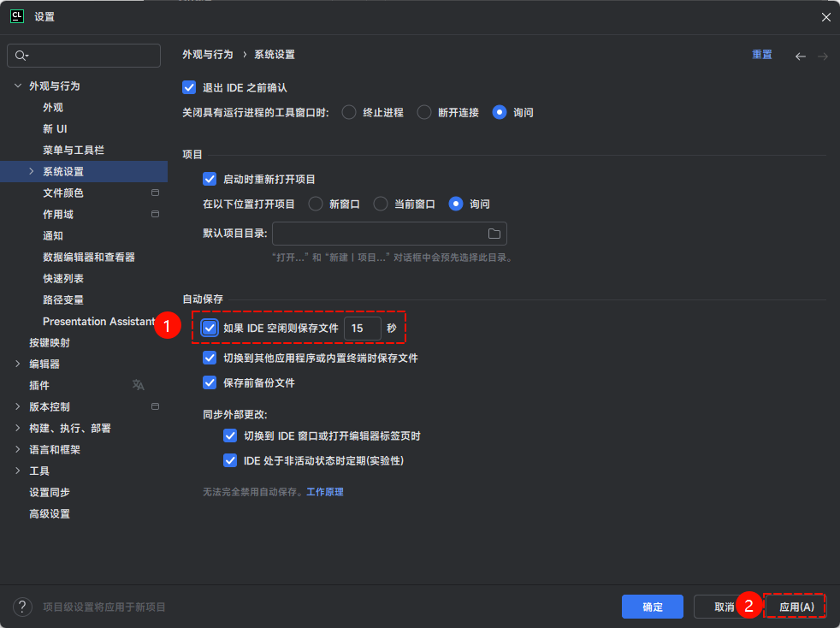Expand the 工具 settings category
Viewport: 840px width, 628px height.
(17, 471)
